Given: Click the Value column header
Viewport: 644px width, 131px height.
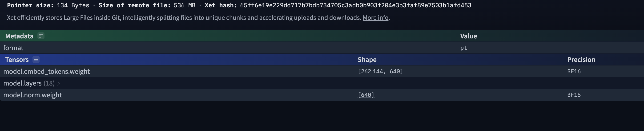Looking at the screenshot, I should pos(468,36).
